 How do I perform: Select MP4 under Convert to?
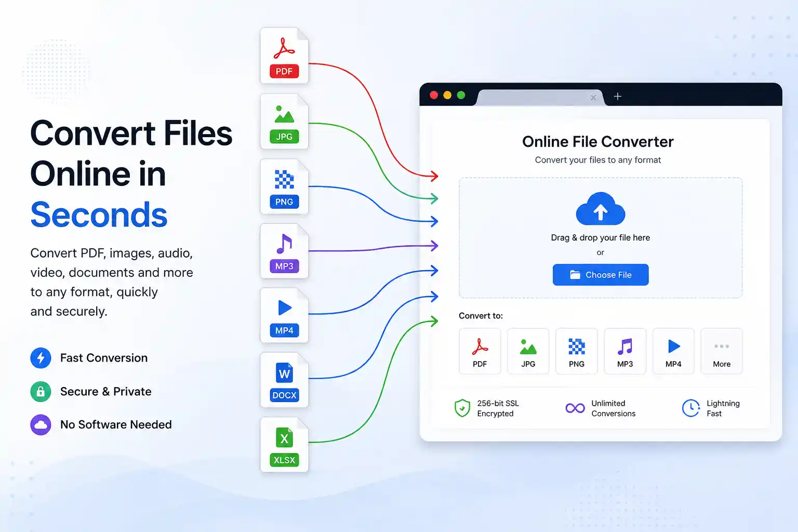(x=673, y=351)
